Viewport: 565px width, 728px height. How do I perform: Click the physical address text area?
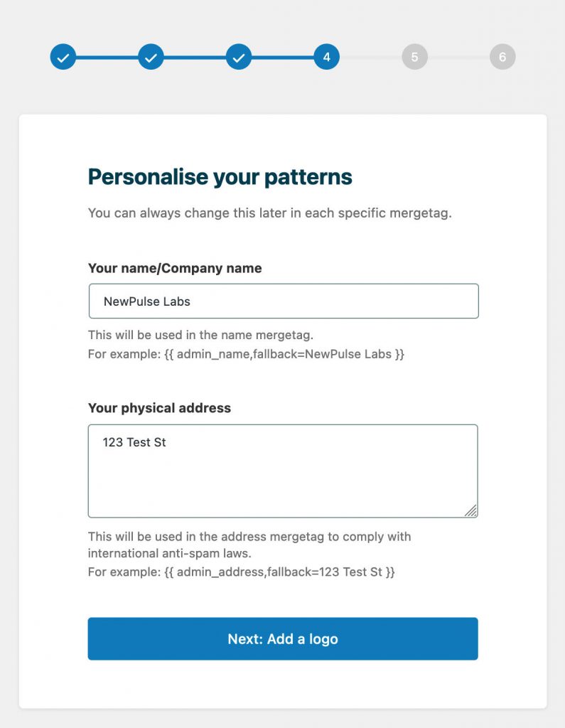[282, 469]
